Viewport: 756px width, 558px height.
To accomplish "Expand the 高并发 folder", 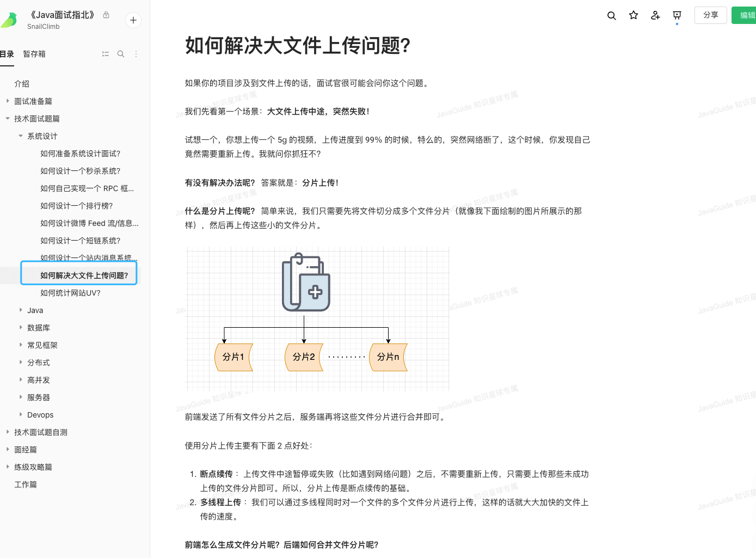I will [21, 379].
